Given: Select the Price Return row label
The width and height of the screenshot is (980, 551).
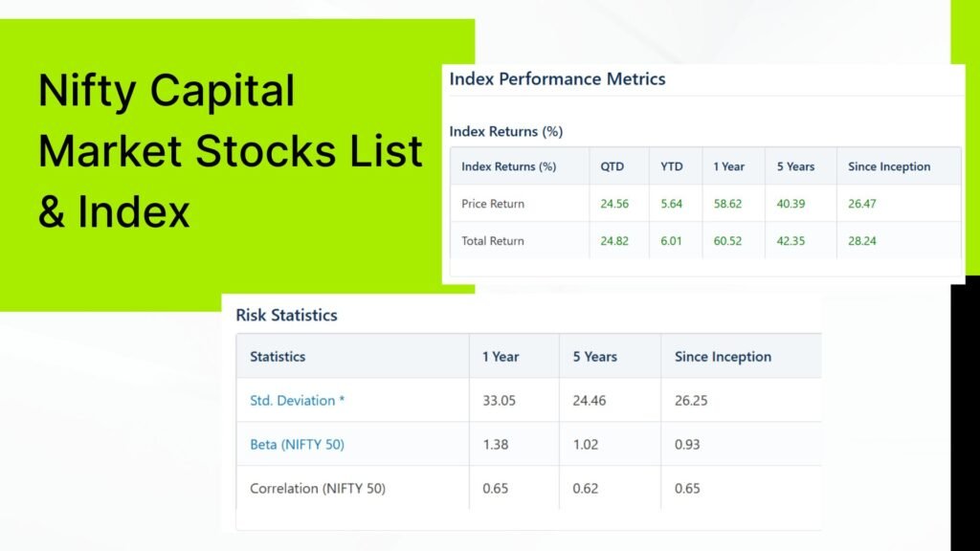Looking at the screenshot, I should [x=493, y=204].
